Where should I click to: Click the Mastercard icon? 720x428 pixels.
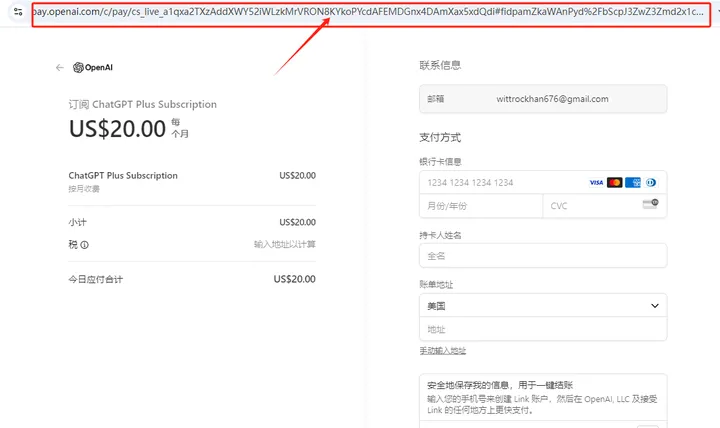[x=614, y=183]
